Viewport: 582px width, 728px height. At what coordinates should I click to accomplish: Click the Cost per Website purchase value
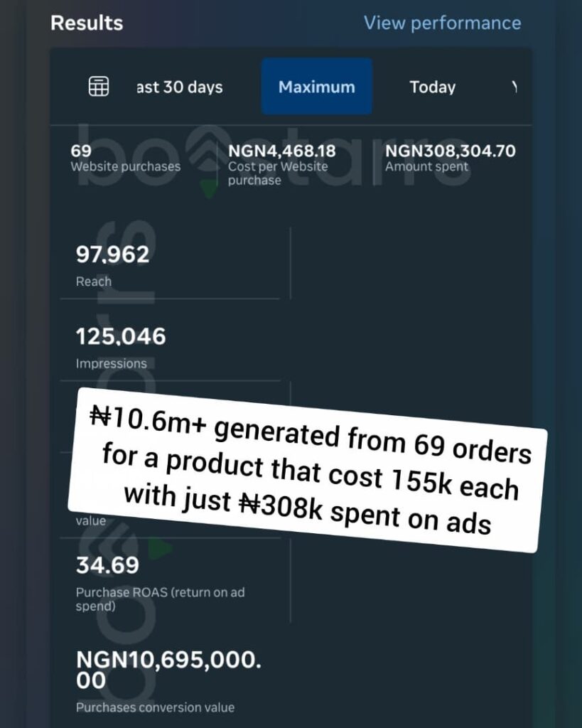point(281,151)
